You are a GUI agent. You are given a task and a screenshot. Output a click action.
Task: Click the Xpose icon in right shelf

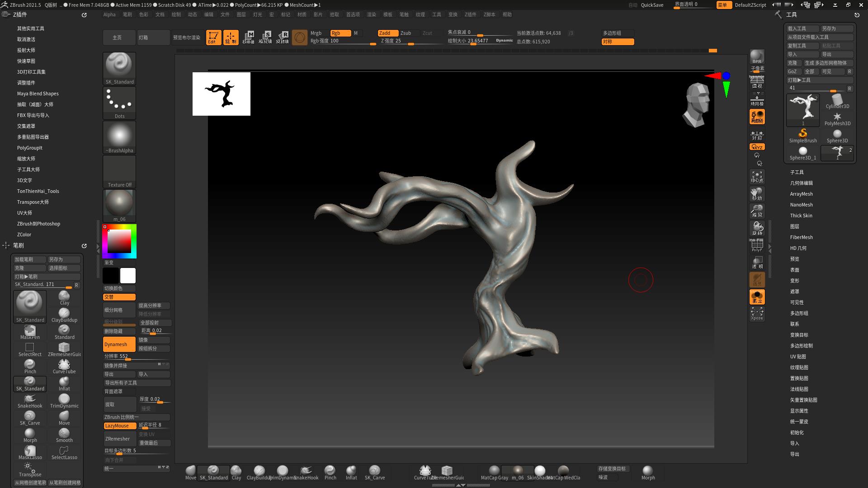click(x=757, y=314)
